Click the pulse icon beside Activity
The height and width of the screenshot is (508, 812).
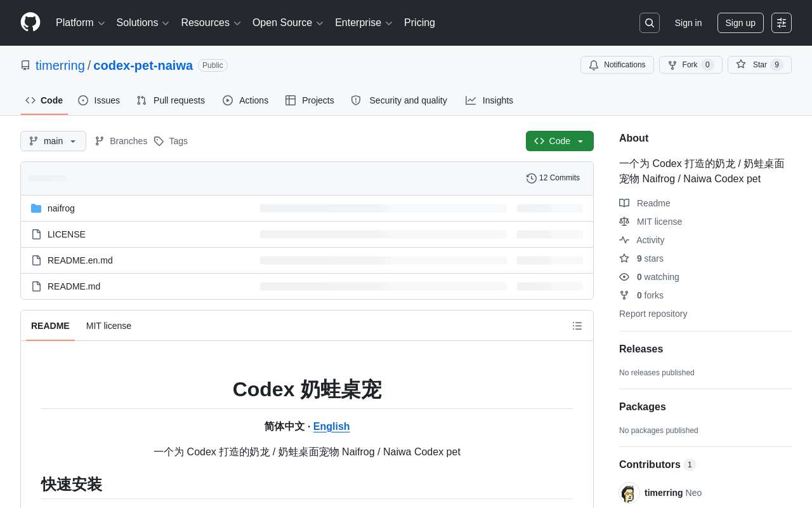coord(624,240)
